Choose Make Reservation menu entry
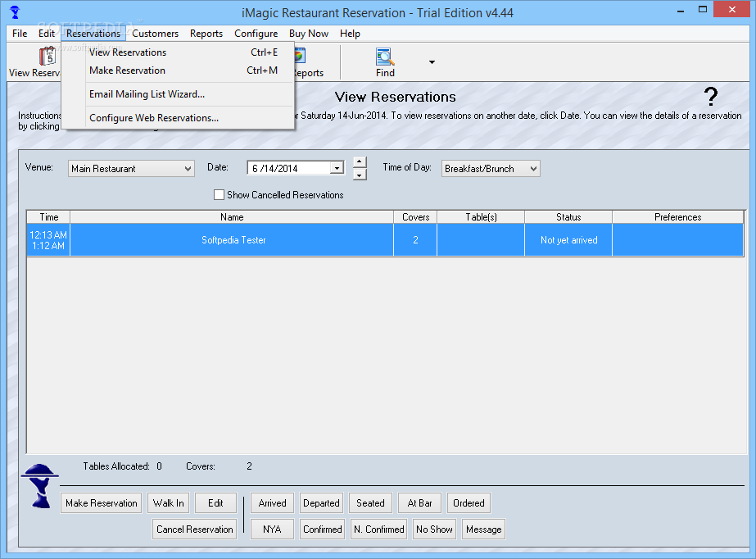Screen dimensions: 756x559 pyautogui.click(x=178, y=70)
